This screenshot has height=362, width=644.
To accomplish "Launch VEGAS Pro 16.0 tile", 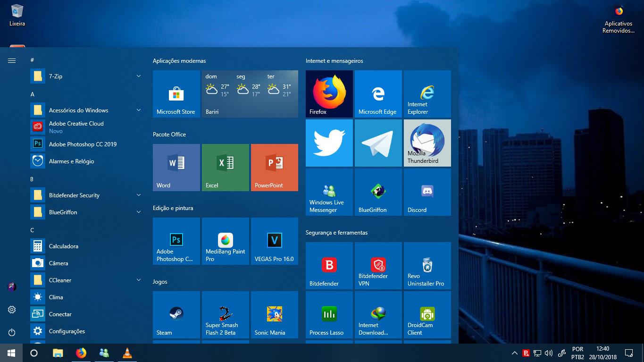I will [x=275, y=241].
